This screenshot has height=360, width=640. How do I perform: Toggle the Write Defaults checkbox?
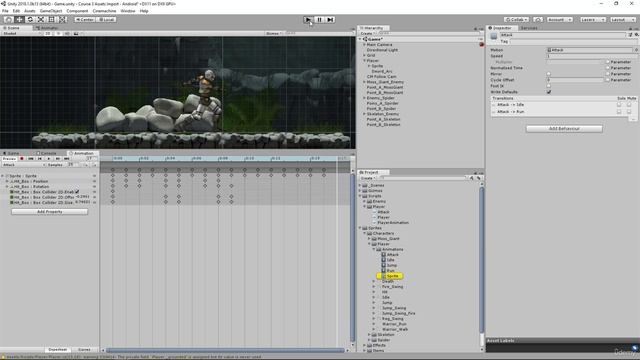pyautogui.click(x=549, y=92)
